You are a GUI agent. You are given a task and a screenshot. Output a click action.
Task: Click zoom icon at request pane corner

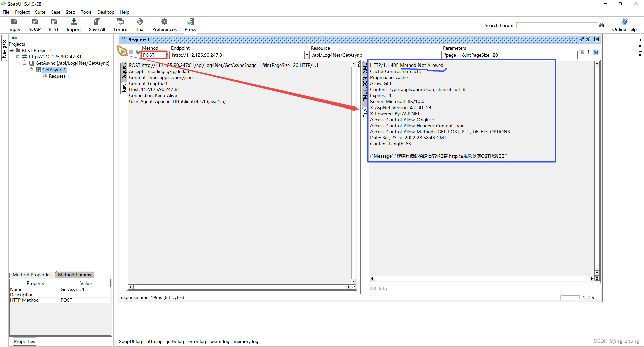[x=354, y=287]
